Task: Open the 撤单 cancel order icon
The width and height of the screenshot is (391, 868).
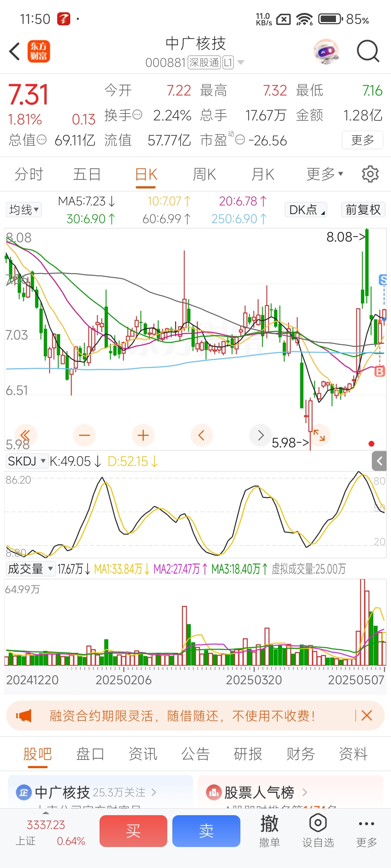Action: [269, 831]
